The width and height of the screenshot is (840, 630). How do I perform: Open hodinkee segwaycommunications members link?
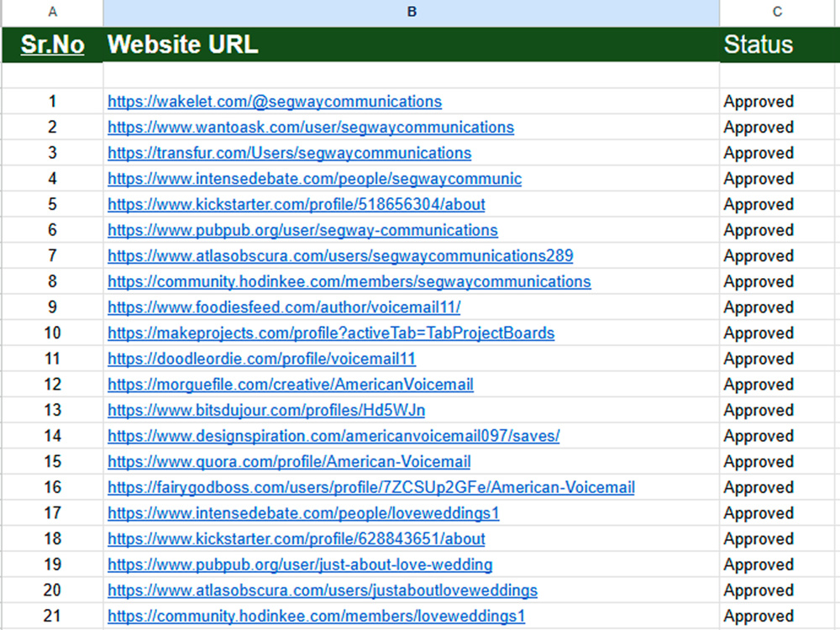[x=349, y=281]
